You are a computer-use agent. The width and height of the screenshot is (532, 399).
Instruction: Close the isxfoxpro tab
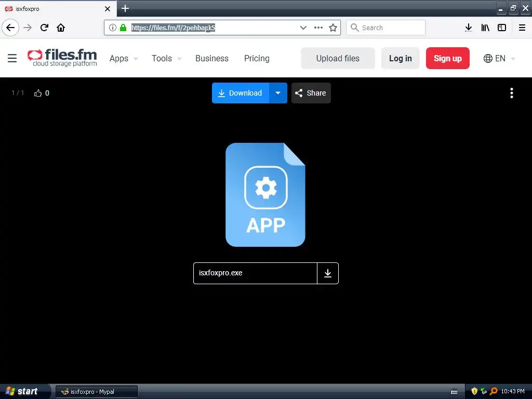point(108,9)
